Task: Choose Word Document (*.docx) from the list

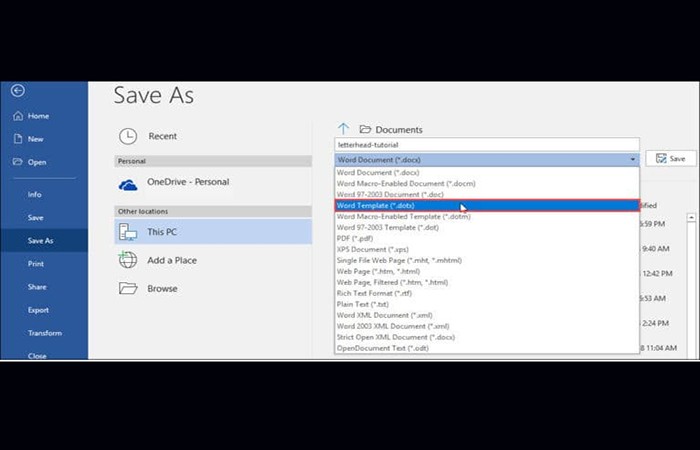Action: coord(487,172)
